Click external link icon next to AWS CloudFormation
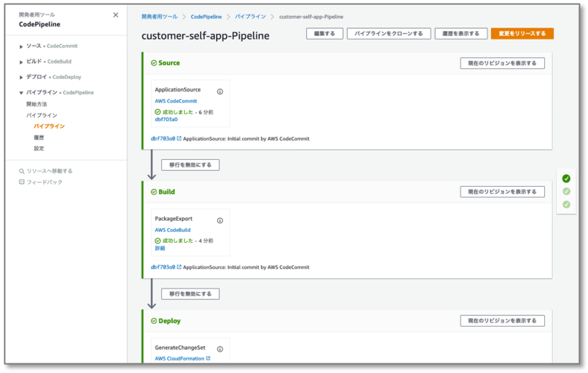588x373 pixels. point(208,358)
